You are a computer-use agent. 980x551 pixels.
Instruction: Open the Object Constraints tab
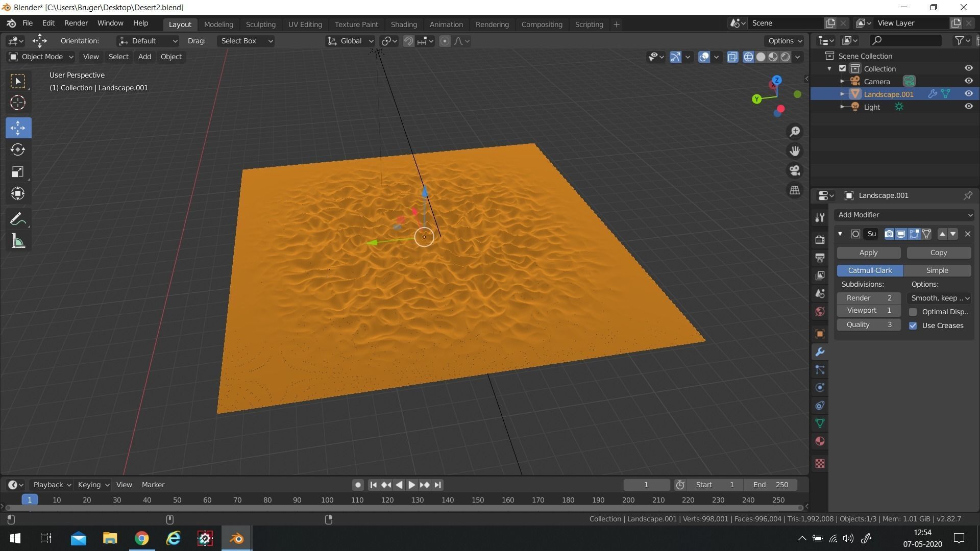pos(820,406)
